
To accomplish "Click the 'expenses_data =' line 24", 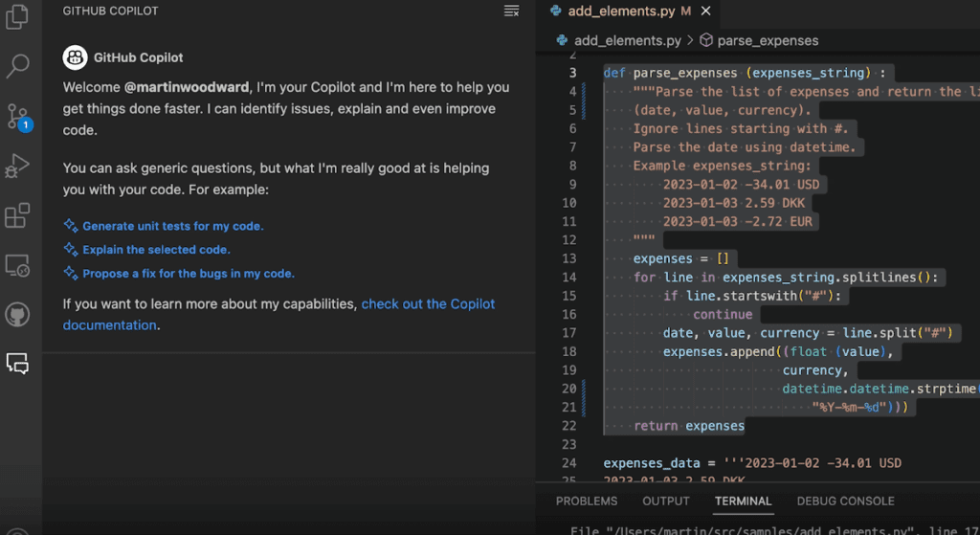I will (x=752, y=463).
